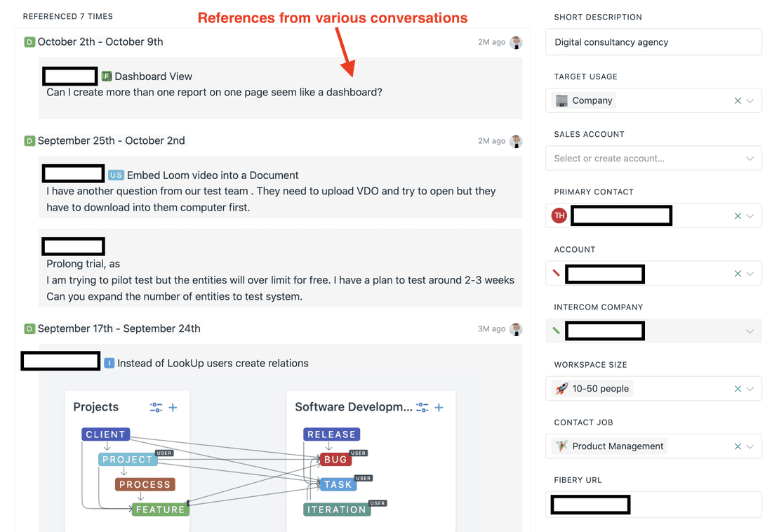The image size is (772, 532).
Task: Clear the Primary Contact selection
Action: (738, 215)
